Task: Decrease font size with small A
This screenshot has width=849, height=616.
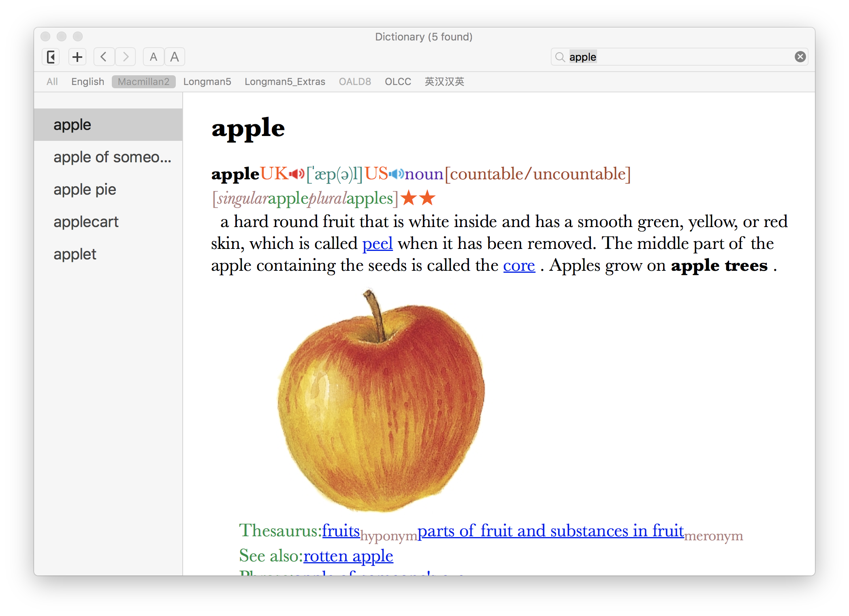Action: pos(154,57)
